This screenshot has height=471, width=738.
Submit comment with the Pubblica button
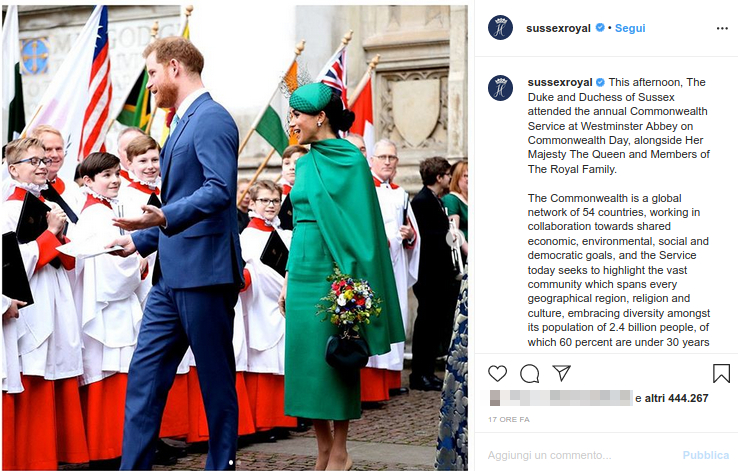706,455
